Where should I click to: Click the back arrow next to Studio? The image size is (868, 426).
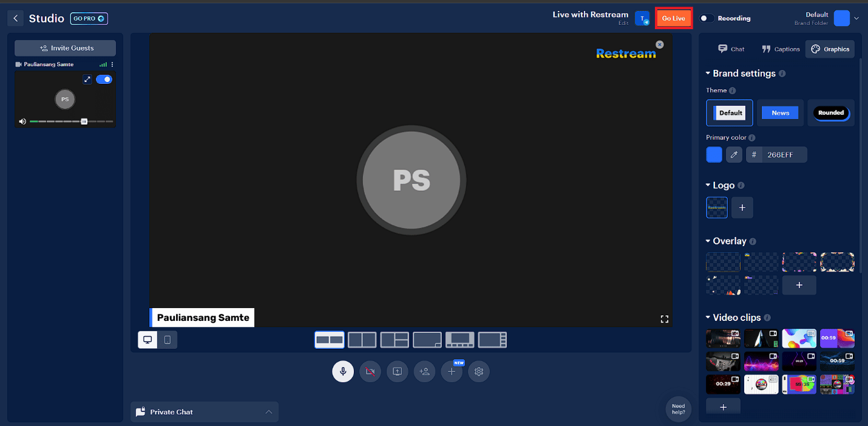click(x=15, y=18)
